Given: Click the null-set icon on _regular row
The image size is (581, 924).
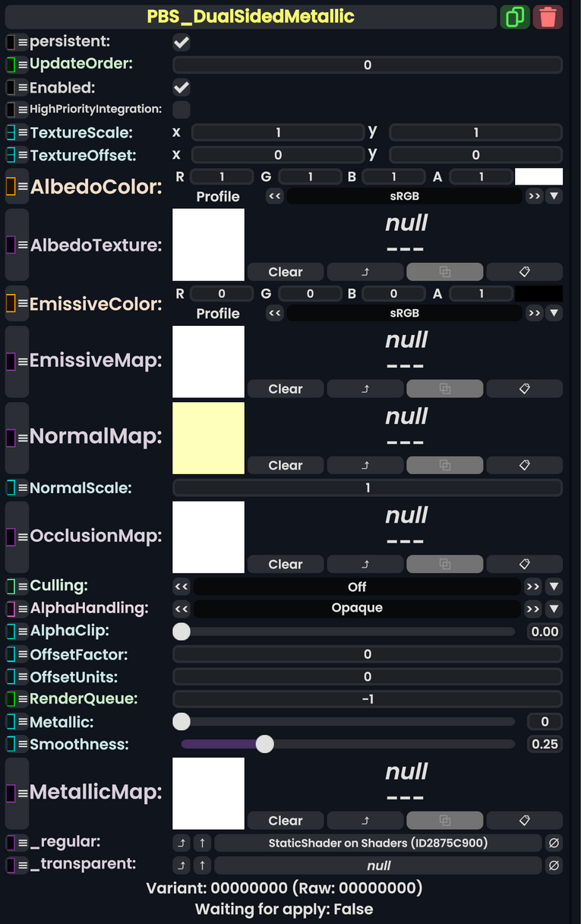Looking at the screenshot, I should coord(554,843).
